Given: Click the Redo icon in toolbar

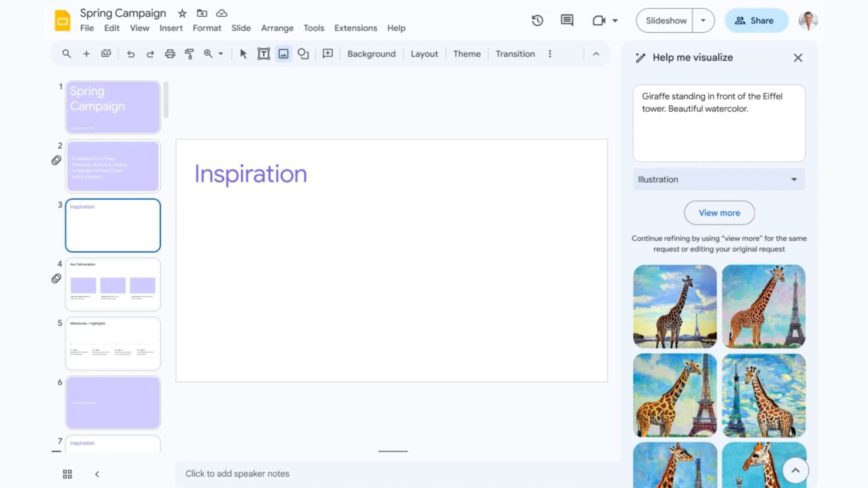Looking at the screenshot, I should tap(150, 54).
